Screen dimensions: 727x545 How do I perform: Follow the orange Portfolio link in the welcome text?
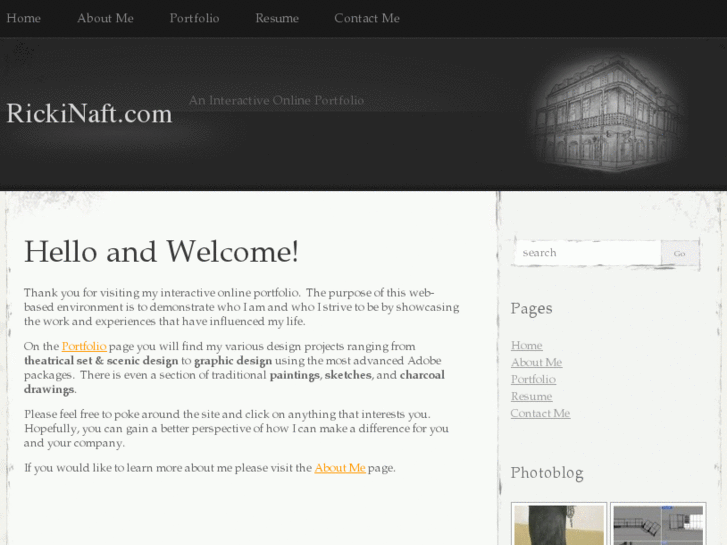pyautogui.click(x=84, y=346)
